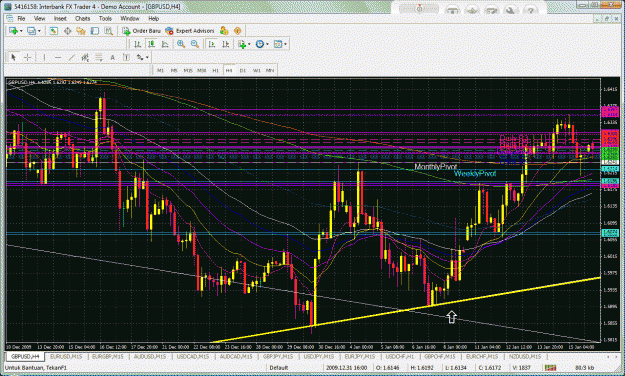This screenshot has width=625, height=376.
Task: Select the Fibonacci Retracement tool
Action: pyautogui.click(x=98, y=57)
